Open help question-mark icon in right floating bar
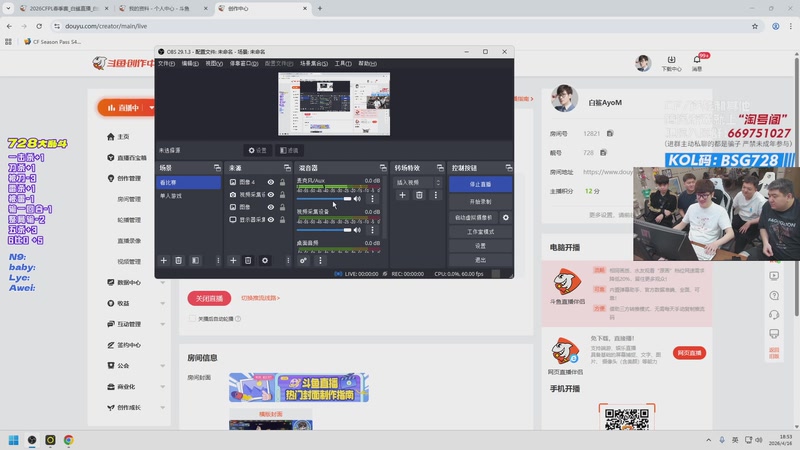Image resolution: width=800 pixels, height=450 pixels. tap(774, 295)
